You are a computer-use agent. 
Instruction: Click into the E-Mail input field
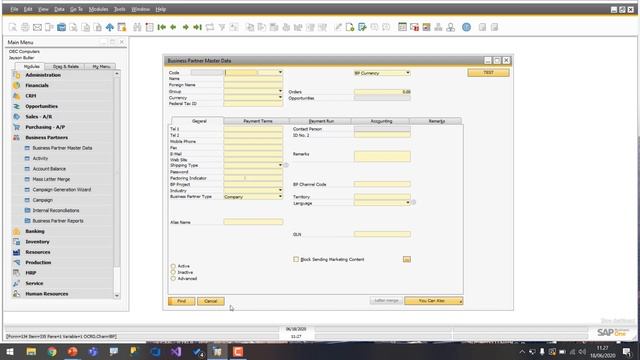pyautogui.click(x=253, y=154)
